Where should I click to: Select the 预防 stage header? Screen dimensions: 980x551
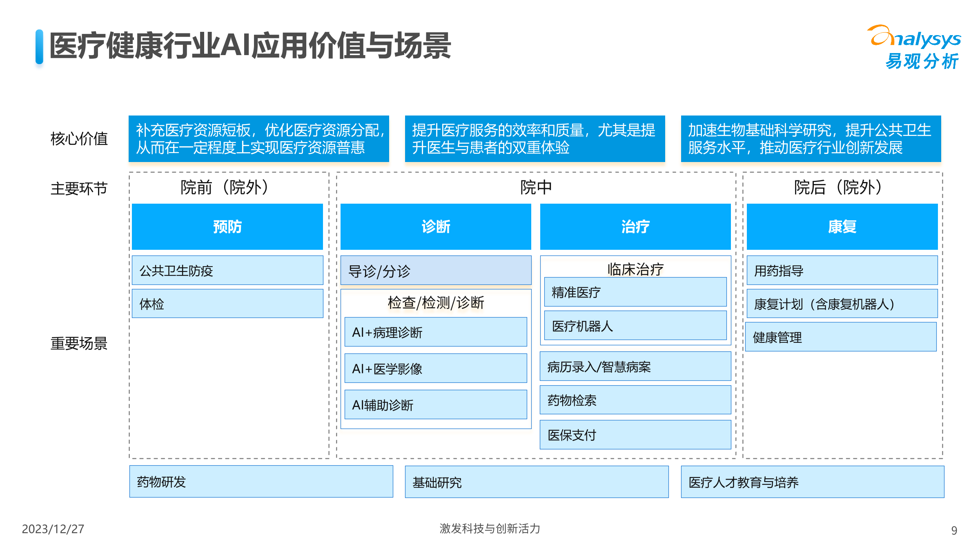point(227,227)
